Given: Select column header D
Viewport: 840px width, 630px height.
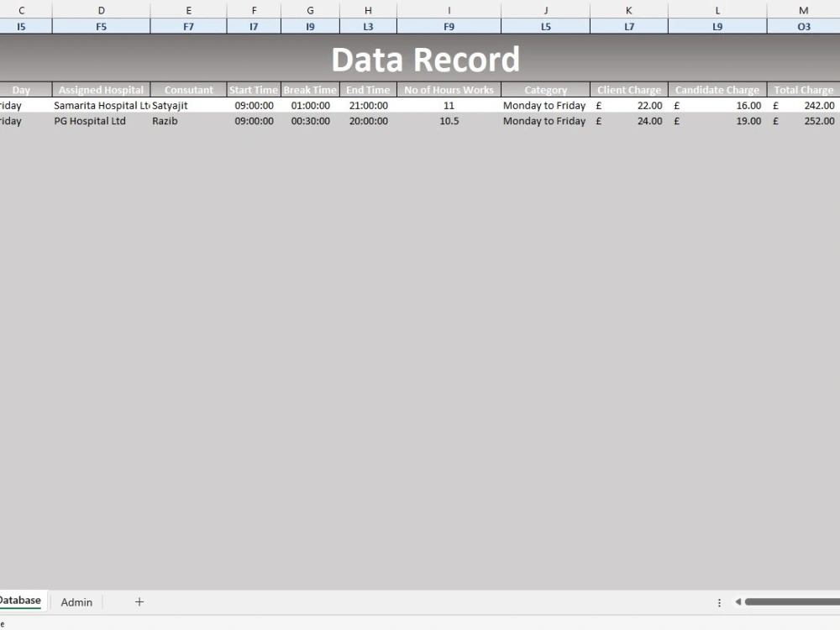Looking at the screenshot, I should coord(101,10).
